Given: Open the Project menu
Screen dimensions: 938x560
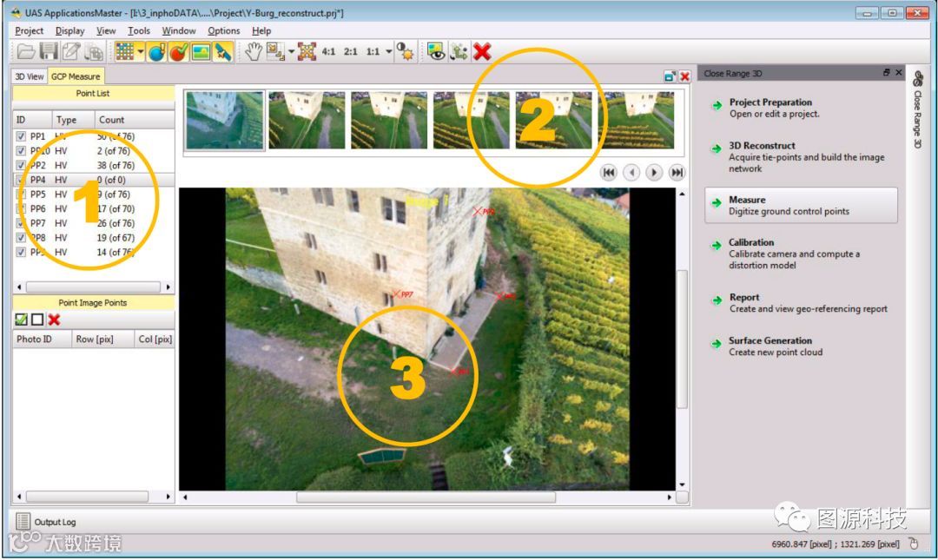Looking at the screenshot, I should point(29,30).
